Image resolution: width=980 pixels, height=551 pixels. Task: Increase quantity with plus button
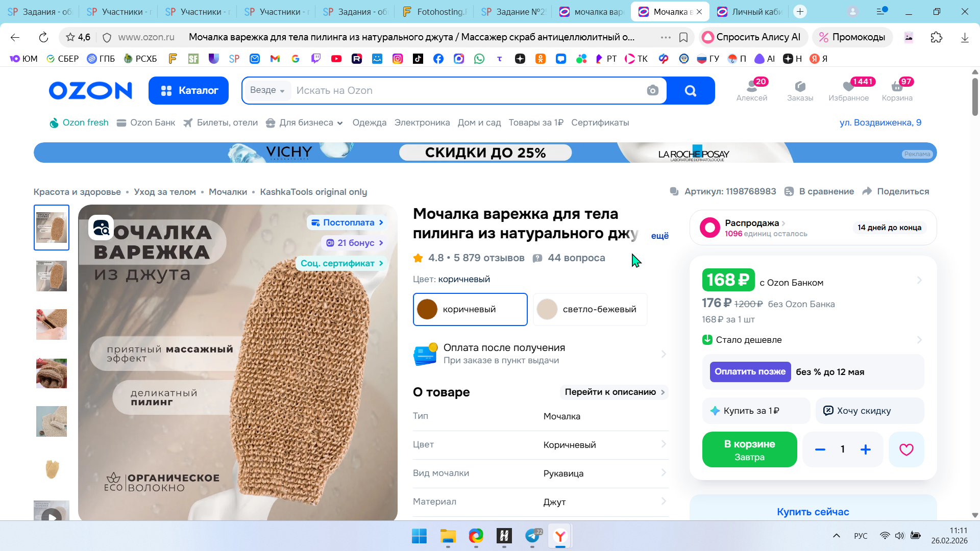click(865, 449)
